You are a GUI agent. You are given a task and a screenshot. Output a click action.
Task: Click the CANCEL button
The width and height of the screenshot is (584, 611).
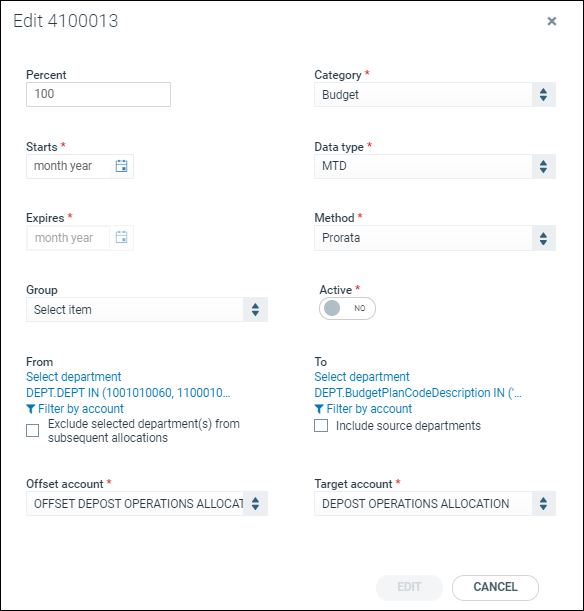[x=495, y=587]
